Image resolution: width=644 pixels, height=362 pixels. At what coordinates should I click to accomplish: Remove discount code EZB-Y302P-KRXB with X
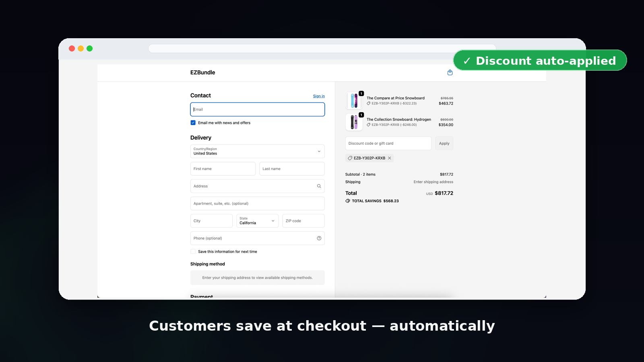(x=389, y=158)
